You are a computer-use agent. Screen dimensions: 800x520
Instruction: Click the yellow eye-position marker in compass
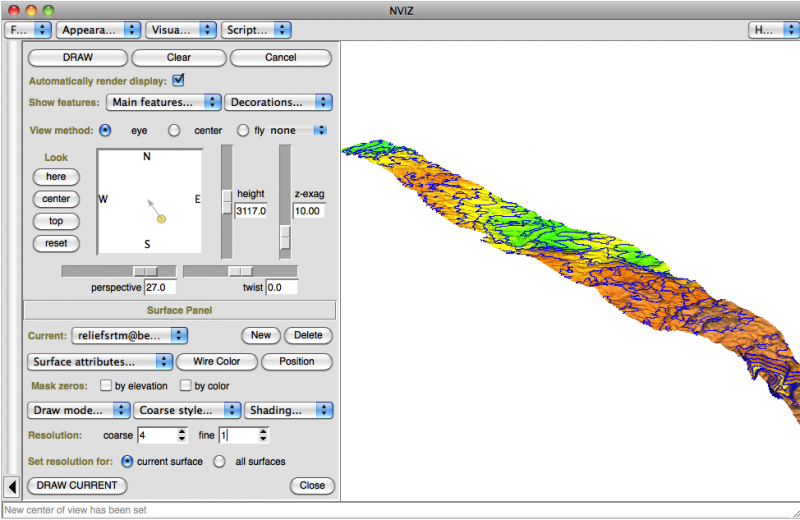[x=161, y=218]
